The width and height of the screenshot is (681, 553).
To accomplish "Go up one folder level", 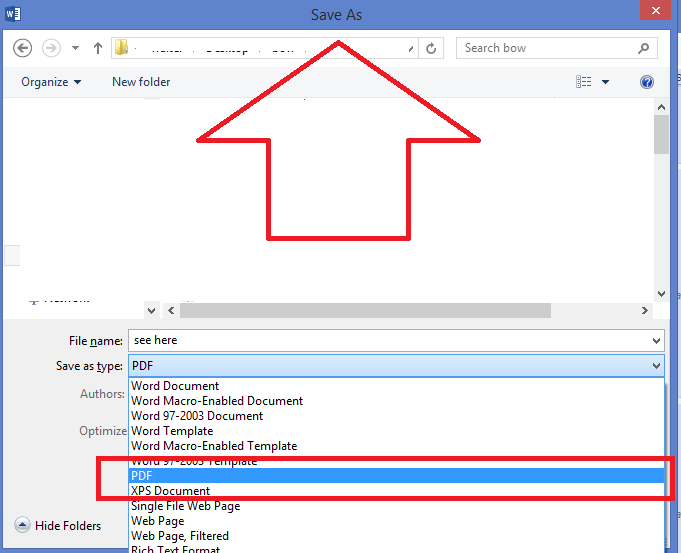I will pyautogui.click(x=98, y=48).
